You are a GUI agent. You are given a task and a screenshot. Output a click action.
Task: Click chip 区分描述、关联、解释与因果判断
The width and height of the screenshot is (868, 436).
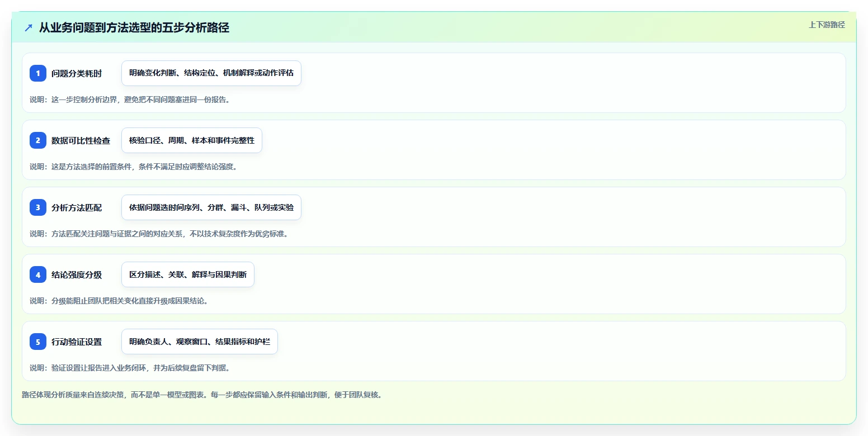tap(188, 274)
